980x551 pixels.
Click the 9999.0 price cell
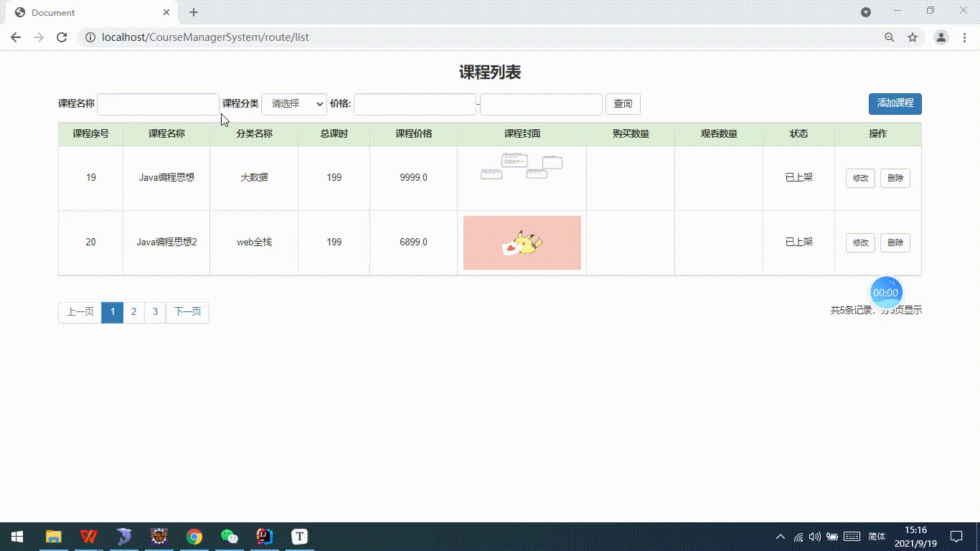[x=414, y=178]
